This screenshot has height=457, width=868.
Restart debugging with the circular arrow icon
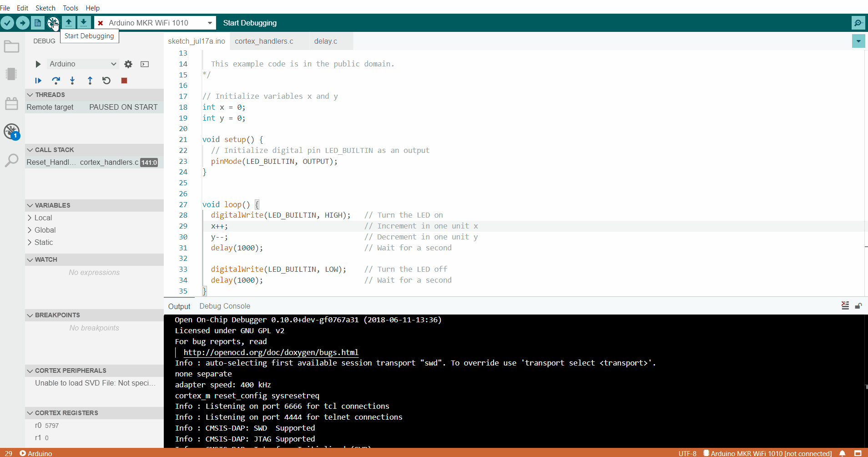pyautogui.click(x=106, y=81)
